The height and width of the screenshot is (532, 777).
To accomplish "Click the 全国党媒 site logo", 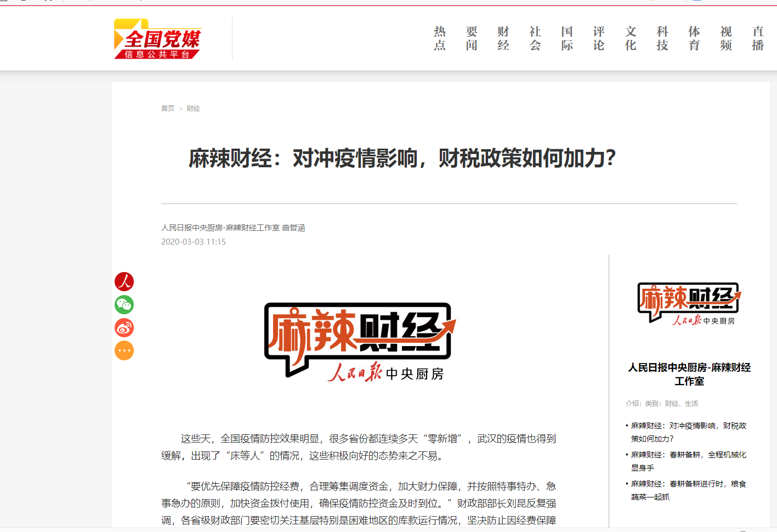I will (x=157, y=38).
